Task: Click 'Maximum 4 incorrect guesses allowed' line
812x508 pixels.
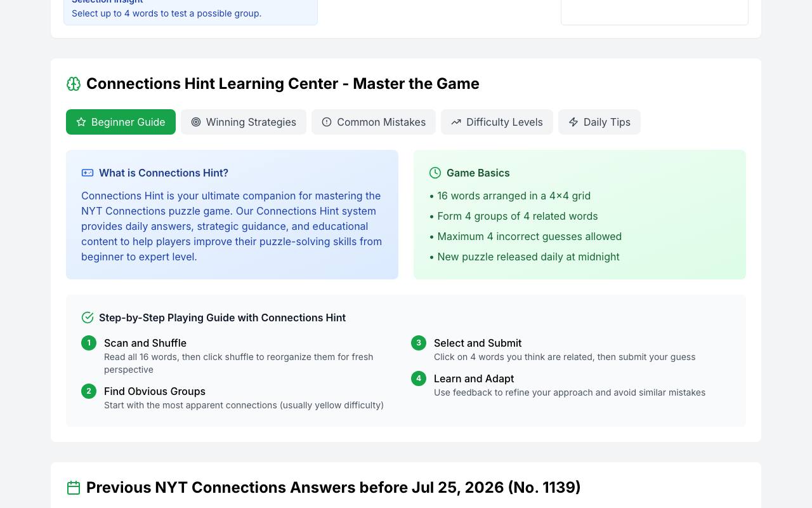Action: pyautogui.click(x=525, y=236)
